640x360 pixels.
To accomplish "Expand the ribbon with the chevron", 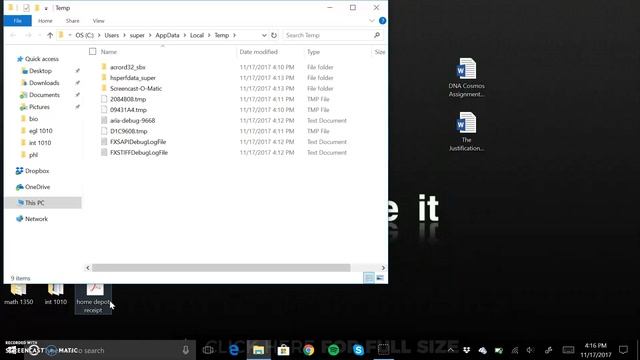I will click(371, 21).
